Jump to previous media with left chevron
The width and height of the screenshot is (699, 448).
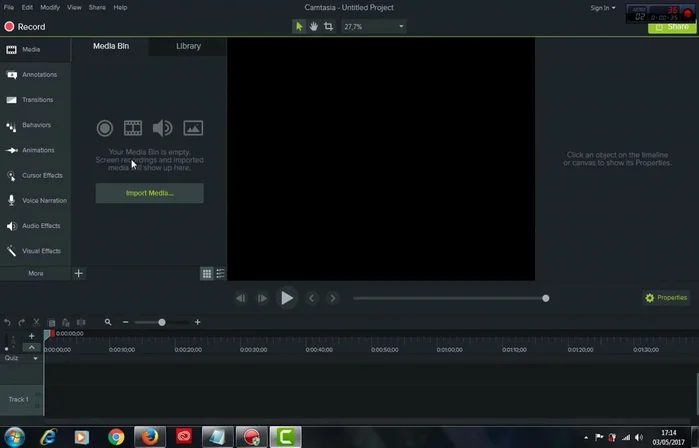tap(312, 298)
